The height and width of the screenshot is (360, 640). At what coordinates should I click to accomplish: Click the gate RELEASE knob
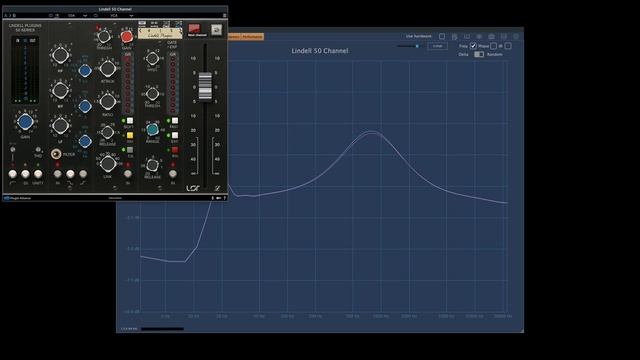153,165
